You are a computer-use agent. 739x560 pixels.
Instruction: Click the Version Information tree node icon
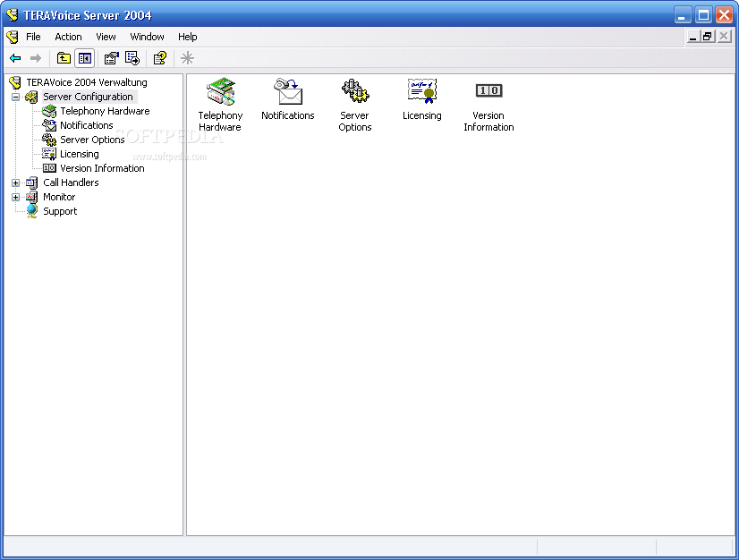tap(49, 168)
